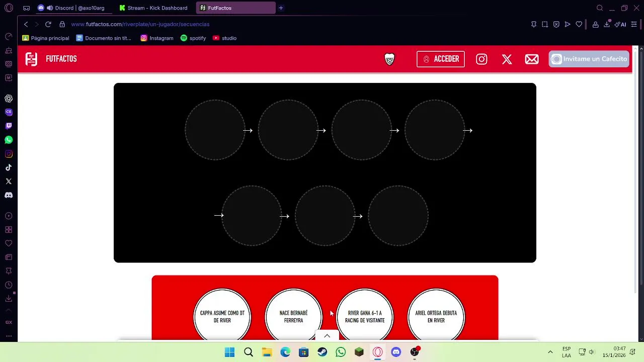Show hidden system tray icons
Viewport: 644px width, 362px height.
550,352
